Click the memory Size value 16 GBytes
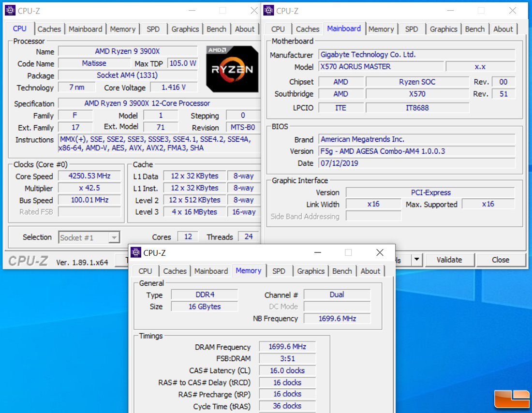 205,307
